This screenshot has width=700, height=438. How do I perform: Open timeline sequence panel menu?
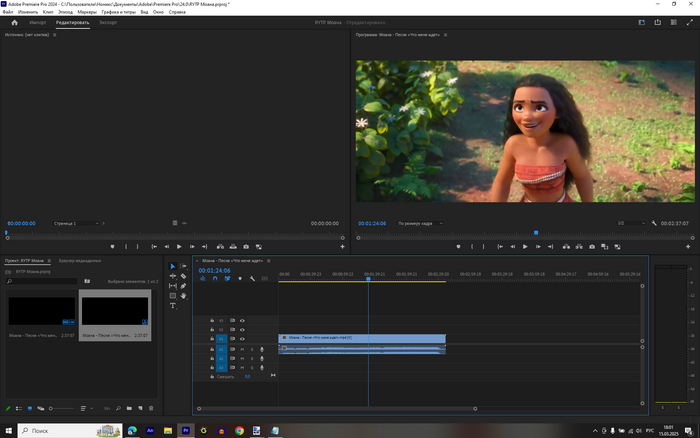[268, 261]
